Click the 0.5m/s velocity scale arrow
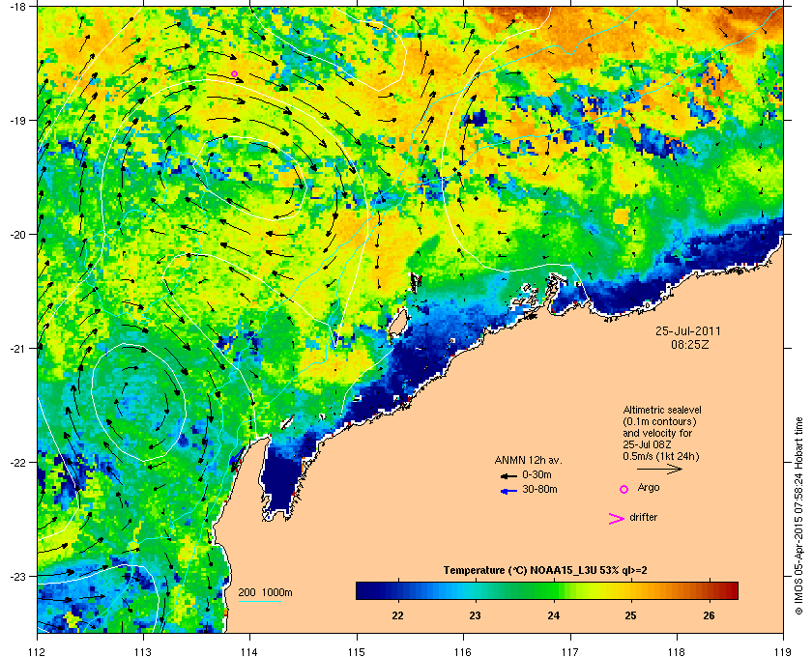Viewport: 812px width, 657px height. tap(659, 469)
